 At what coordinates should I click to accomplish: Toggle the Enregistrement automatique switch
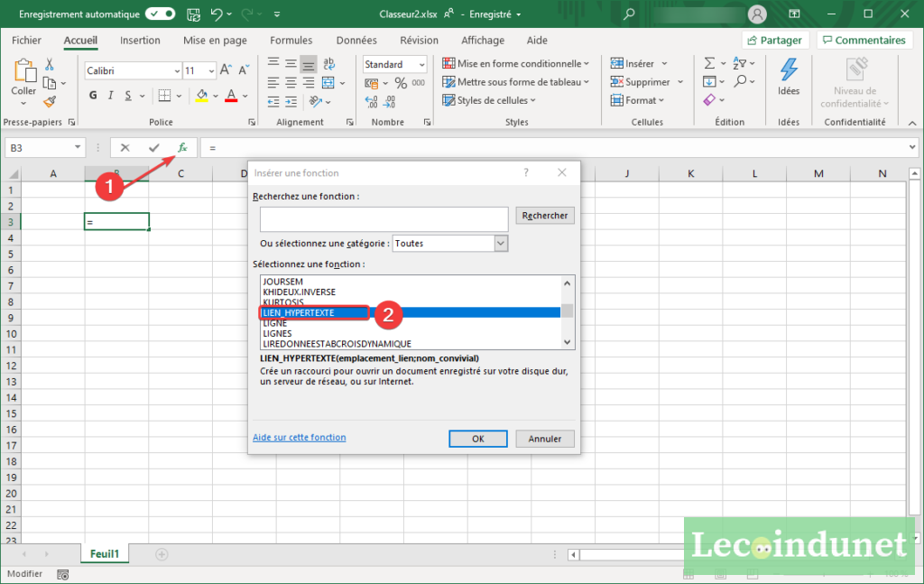160,14
